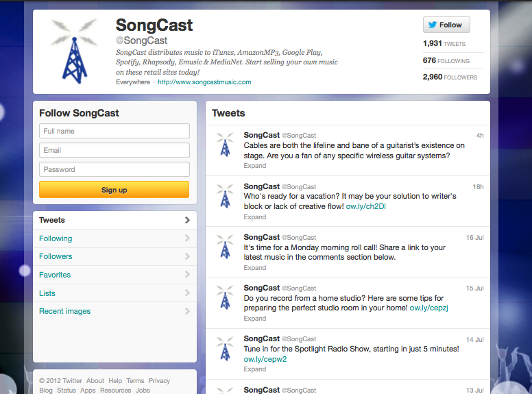Open the Followers list in sidebar
The height and width of the screenshot is (394, 532).
[56, 256]
